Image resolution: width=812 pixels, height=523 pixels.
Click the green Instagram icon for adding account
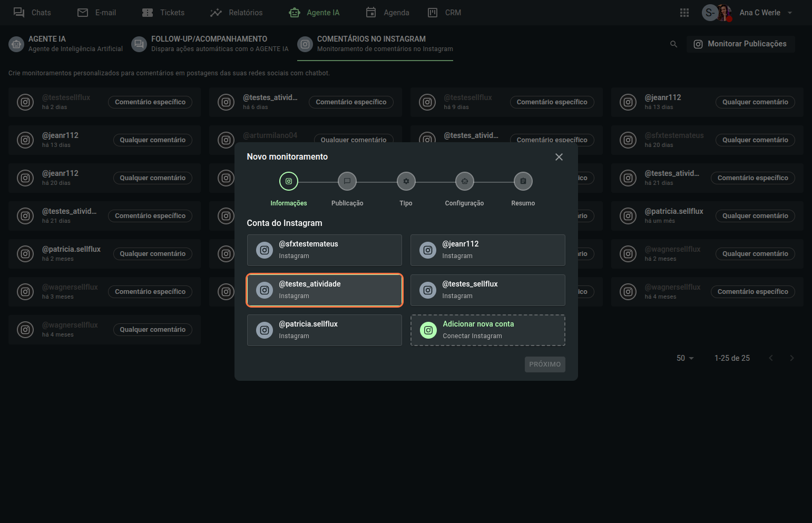[x=428, y=330]
